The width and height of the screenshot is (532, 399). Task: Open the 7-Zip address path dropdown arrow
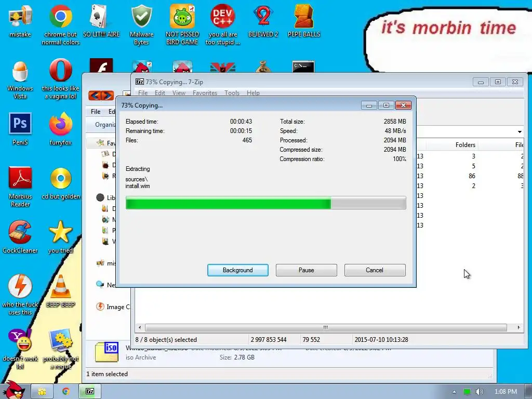pos(520,131)
